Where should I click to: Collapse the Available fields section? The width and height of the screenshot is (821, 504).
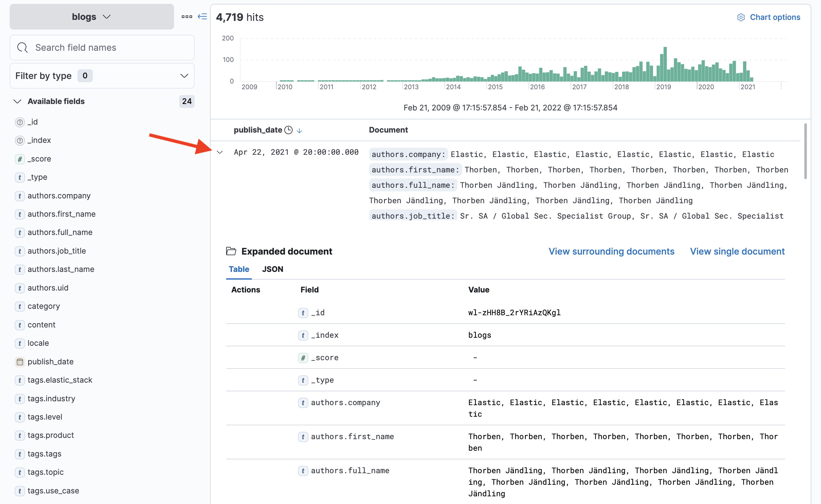(x=17, y=101)
